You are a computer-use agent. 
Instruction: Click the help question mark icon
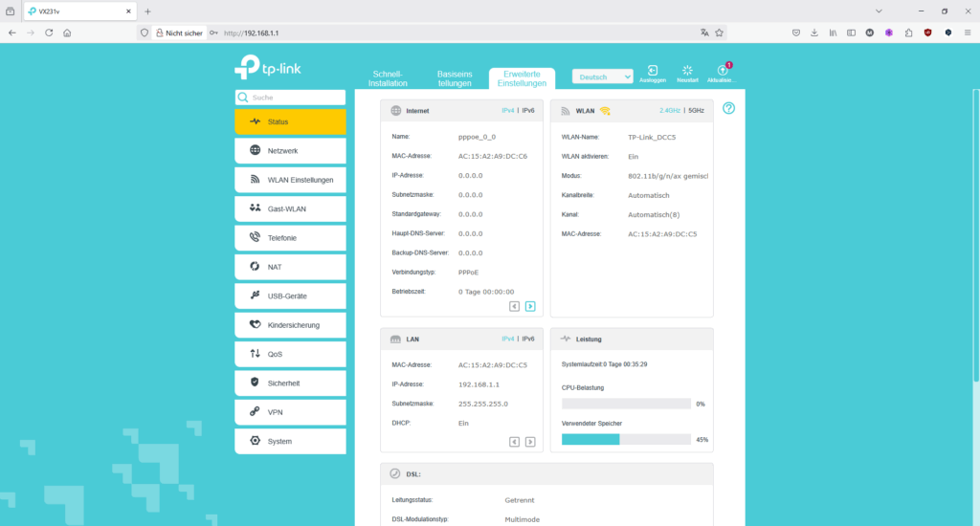[x=728, y=108]
